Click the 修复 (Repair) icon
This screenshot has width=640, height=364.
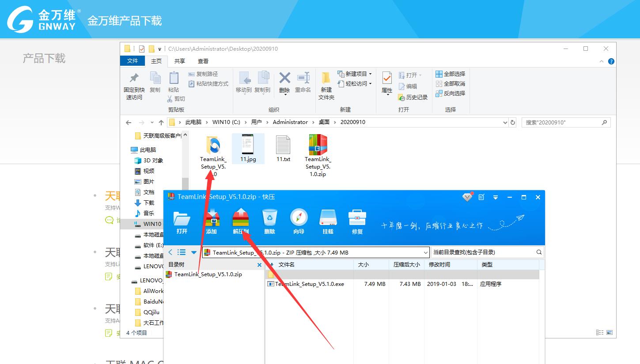point(357,221)
